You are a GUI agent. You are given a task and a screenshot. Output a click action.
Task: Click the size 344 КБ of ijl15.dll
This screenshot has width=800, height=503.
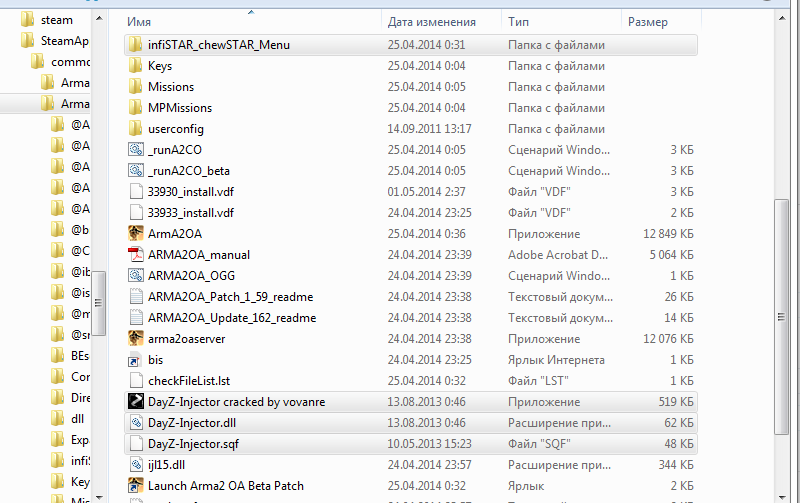[x=676, y=464]
